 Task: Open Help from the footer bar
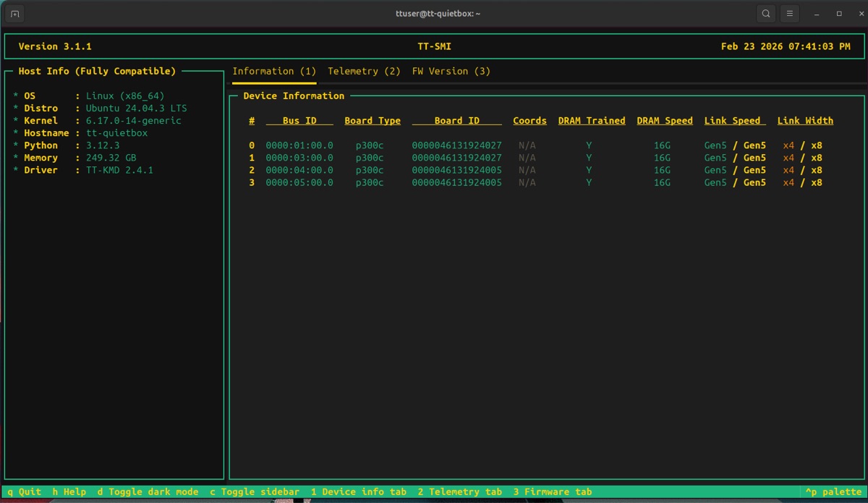(69, 491)
